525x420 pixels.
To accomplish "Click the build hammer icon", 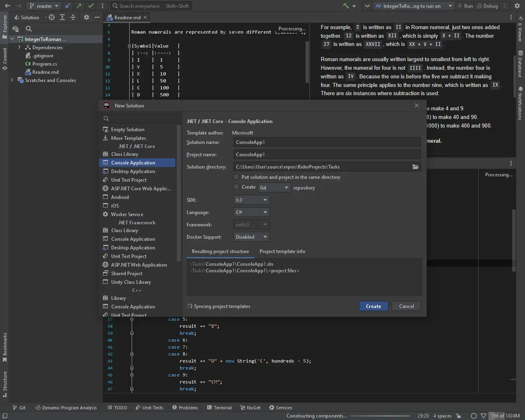I will pyautogui.click(x=346, y=6).
